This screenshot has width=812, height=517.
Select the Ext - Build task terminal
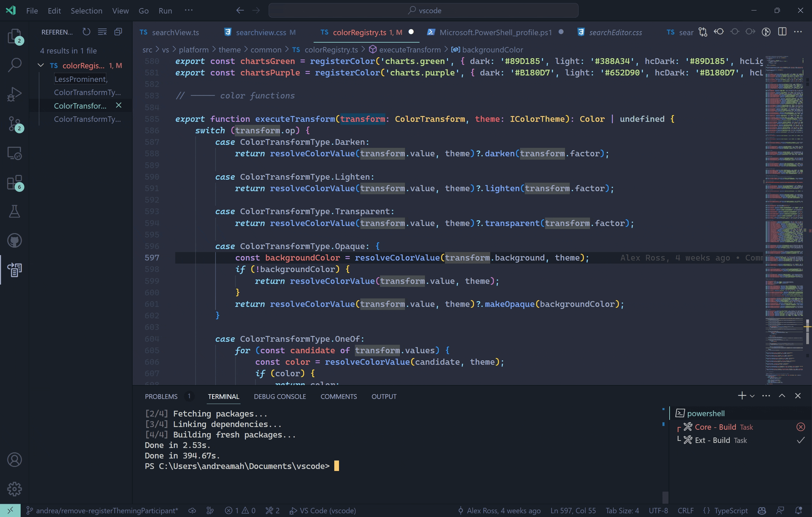(x=741, y=440)
